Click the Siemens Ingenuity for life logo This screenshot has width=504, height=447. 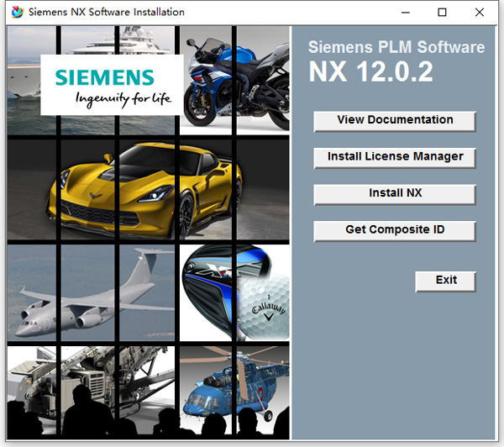coord(112,87)
